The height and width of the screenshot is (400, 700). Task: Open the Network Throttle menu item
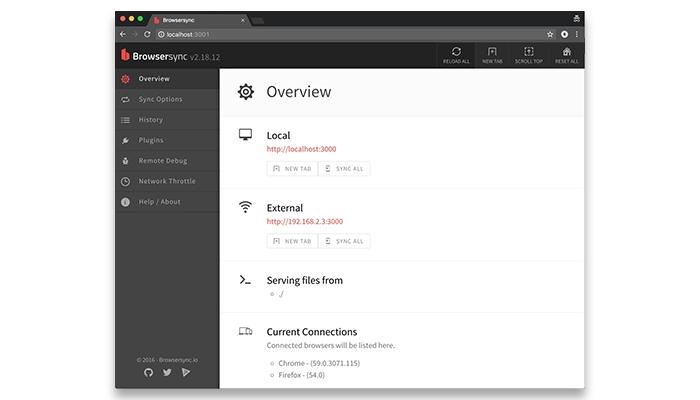click(x=167, y=182)
